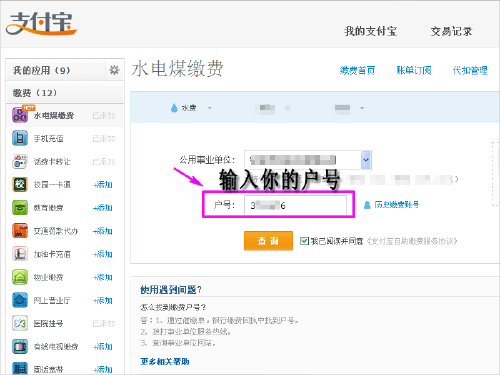Click the 怎么找到缴费户号？ question text
Viewport: 500px width, 375px height.
(x=173, y=307)
